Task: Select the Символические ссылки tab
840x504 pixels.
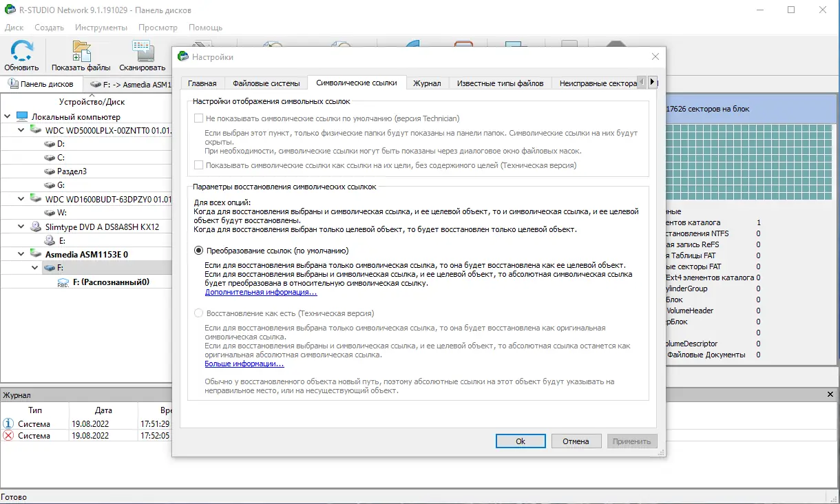Action: pyautogui.click(x=357, y=83)
